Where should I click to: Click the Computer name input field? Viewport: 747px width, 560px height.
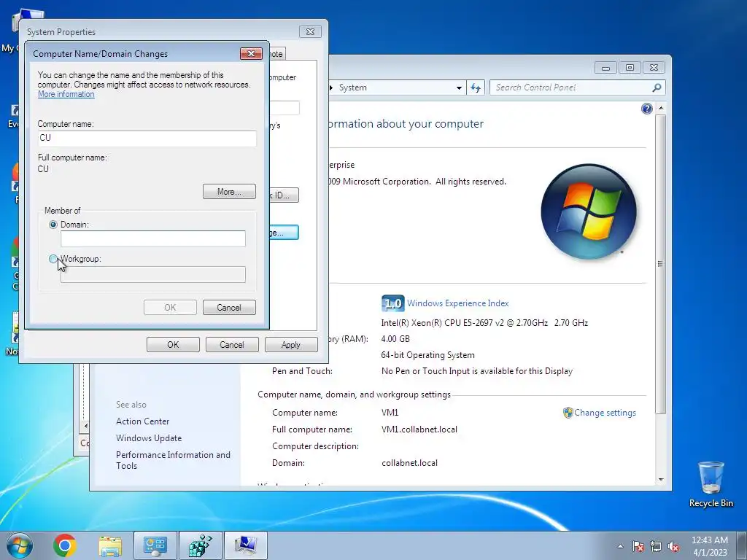coord(147,138)
